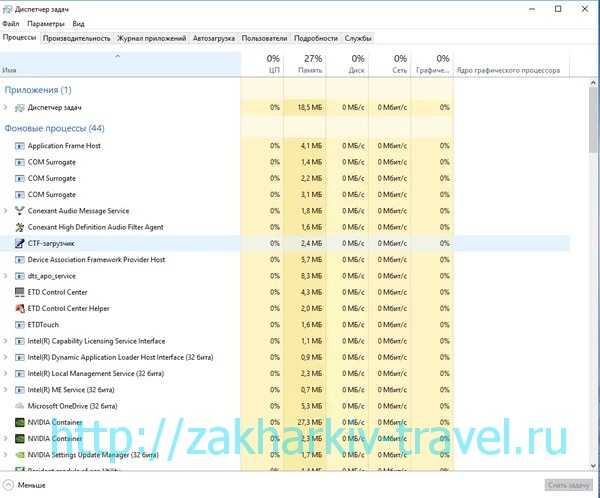This screenshot has height=498, width=600.
Task: Click the vertical scrollbar thumb
Action: (x=593, y=119)
